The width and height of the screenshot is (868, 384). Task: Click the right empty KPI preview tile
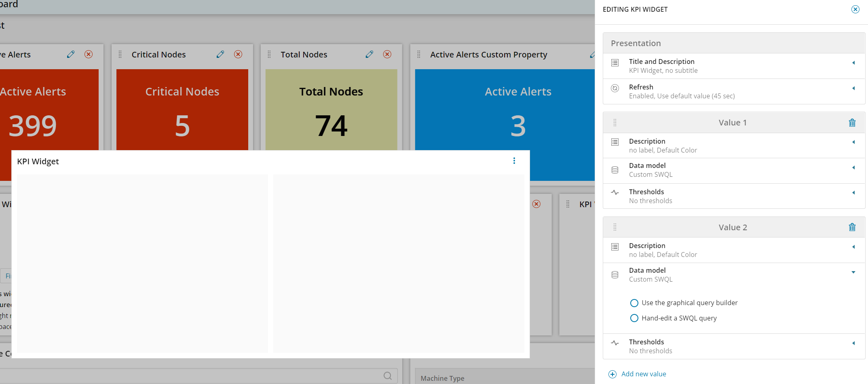399,263
